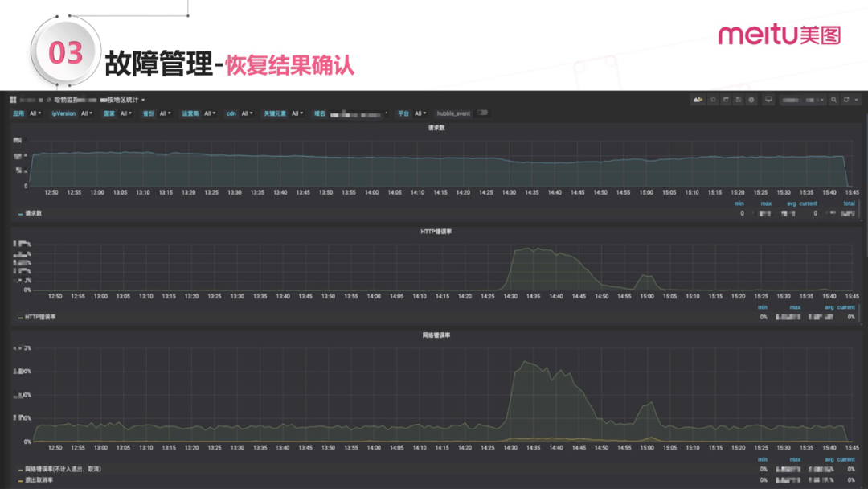Open the share dashboard icon
868x489 pixels.
pos(726,100)
